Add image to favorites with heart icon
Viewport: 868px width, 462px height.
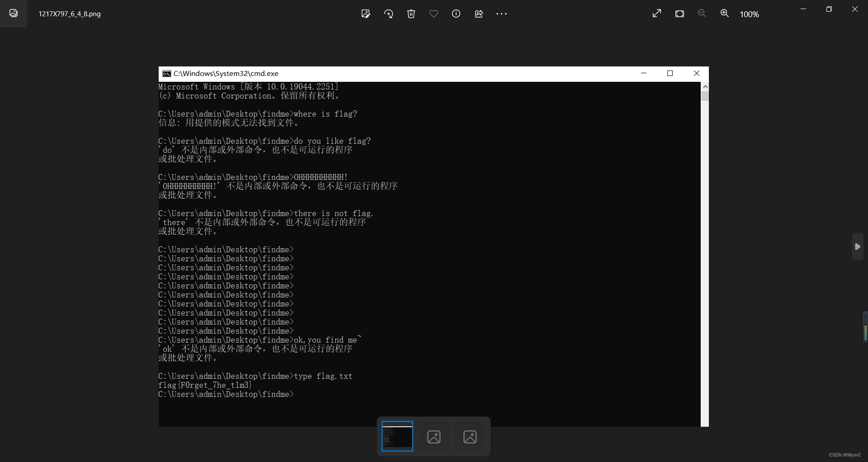point(434,14)
